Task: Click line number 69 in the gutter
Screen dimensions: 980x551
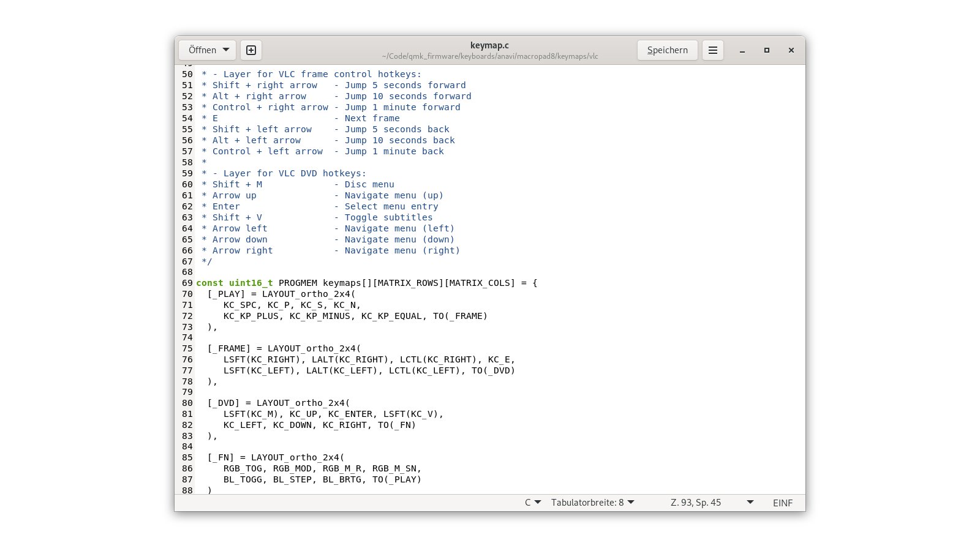Action: (x=187, y=283)
